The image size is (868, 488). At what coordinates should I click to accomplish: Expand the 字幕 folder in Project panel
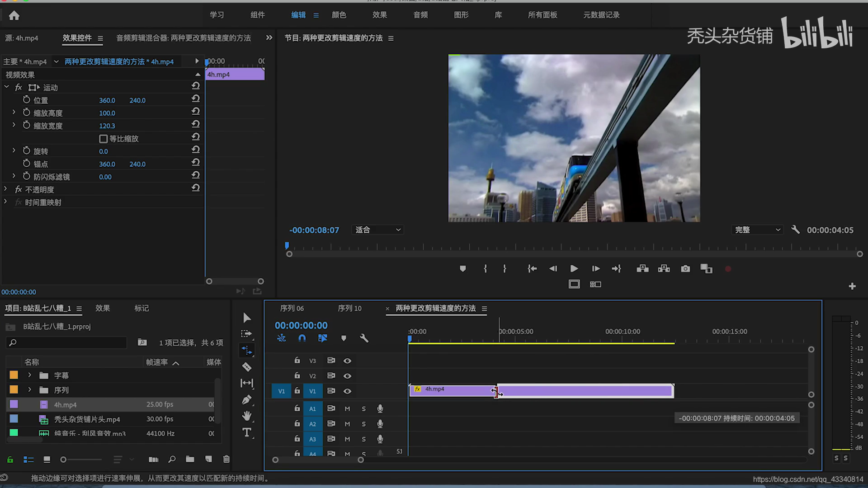[x=29, y=375]
